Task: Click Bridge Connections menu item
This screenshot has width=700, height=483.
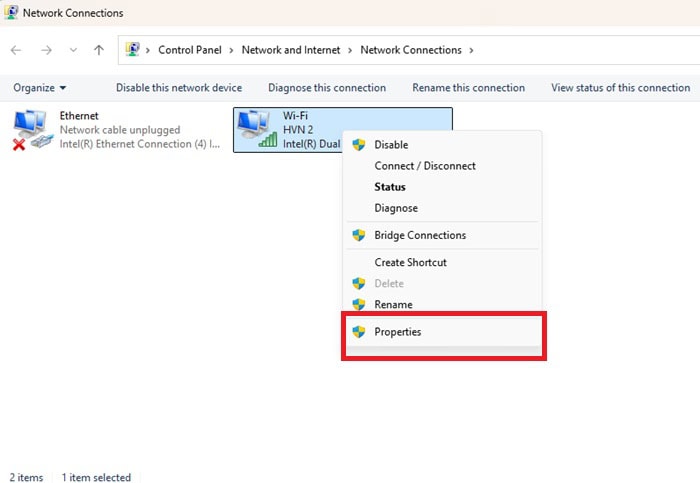Action: tap(420, 236)
